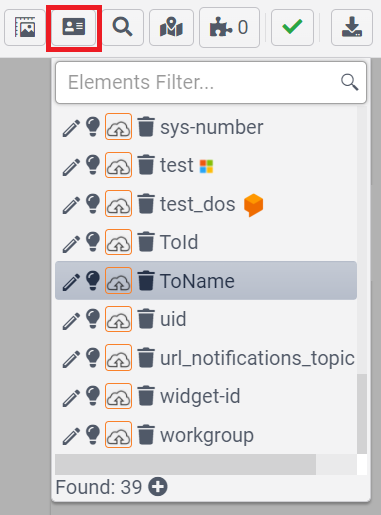
Task: Click the horizontal scrollbar under the list
Action: (x=186, y=464)
